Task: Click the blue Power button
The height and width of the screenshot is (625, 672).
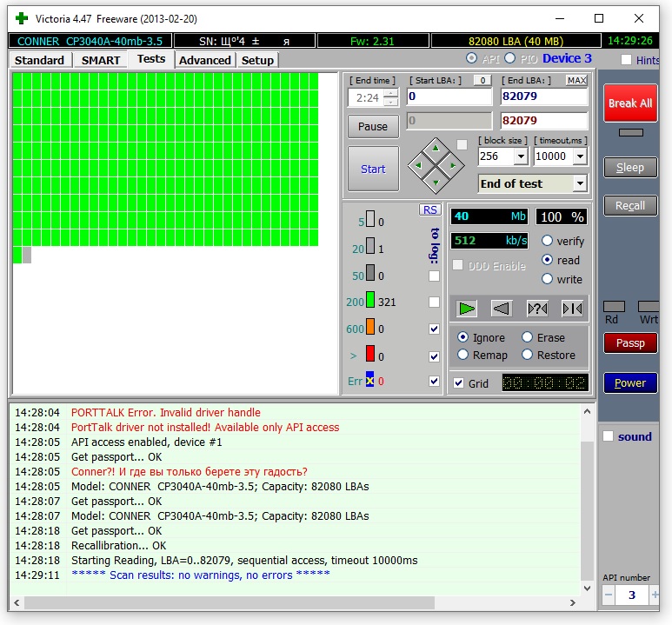Action: [630, 382]
